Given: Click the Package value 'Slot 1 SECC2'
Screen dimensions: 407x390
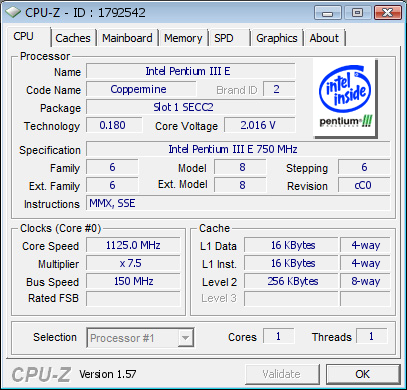Looking at the screenshot, I should pos(191,107).
